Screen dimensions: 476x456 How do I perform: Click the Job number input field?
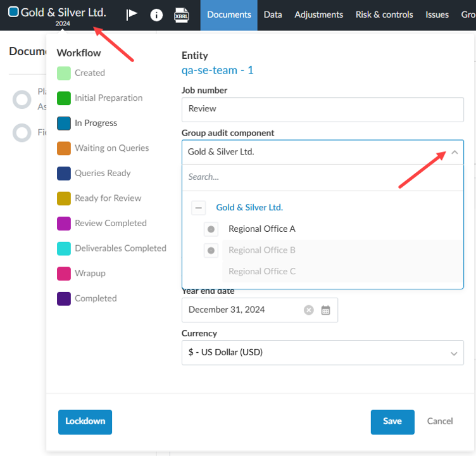(x=323, y=110)
